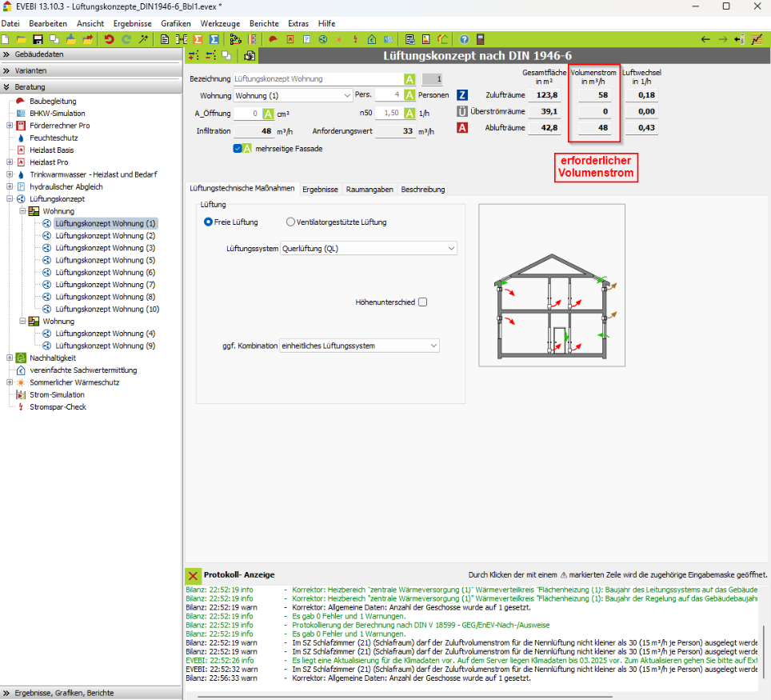Click the red close icon beside Protokoll-Anzeige
This screenshot has height=700, width=771.
tap(193, 574)
